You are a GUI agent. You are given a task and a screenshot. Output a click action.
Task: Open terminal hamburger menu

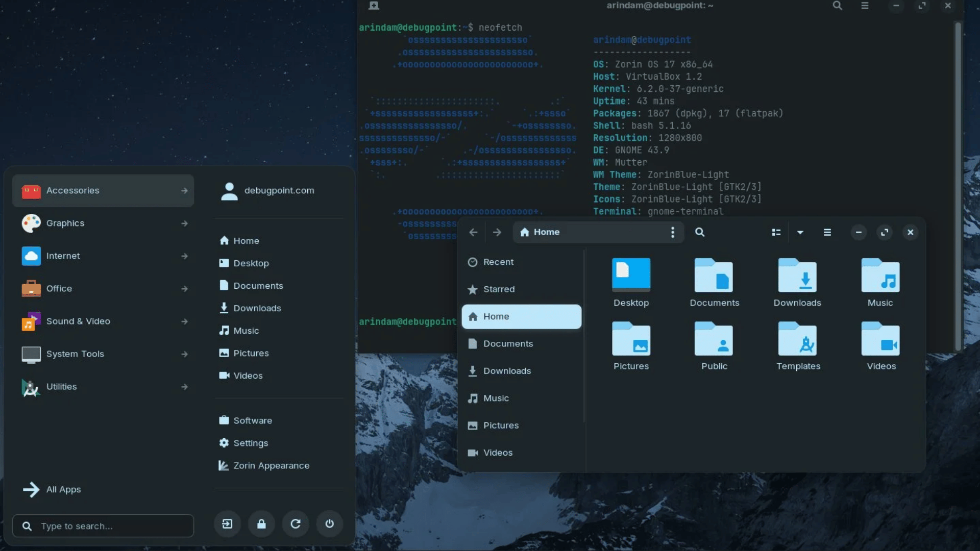[x=865, y=6]
